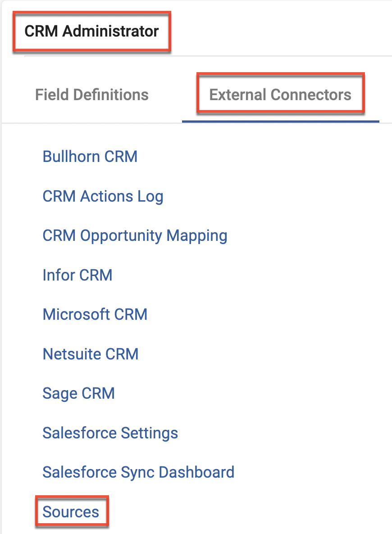The height and width of the screenshot is (534, 392).
Task: Select the External Connectors tab
Action: coord(280,95)
